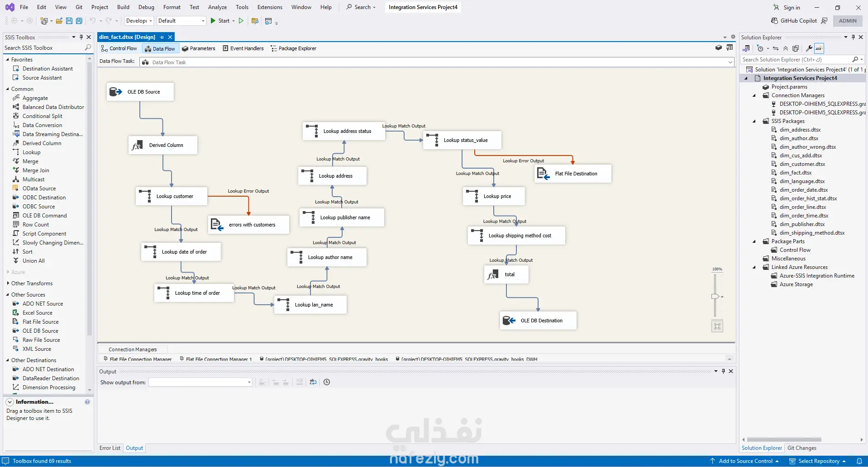
Task: Switch to the Control Flow tab
Action: pyautogui.click(x=119, y=48)
